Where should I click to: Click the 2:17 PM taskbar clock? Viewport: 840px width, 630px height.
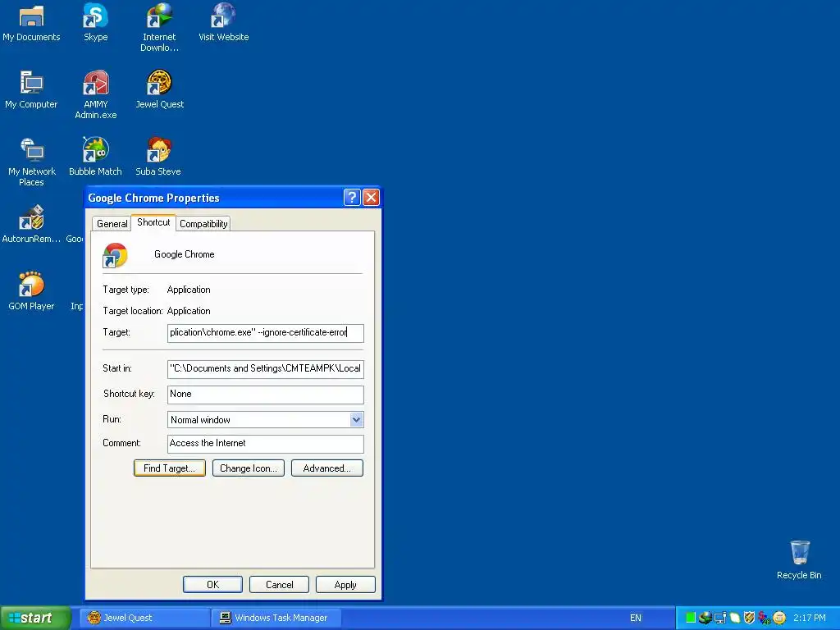point(810,618)
